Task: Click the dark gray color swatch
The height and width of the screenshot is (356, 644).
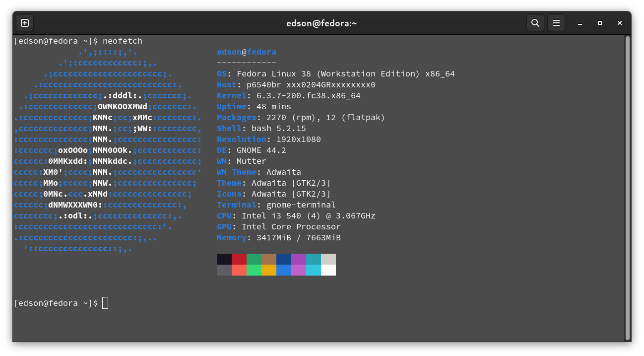Action: click(224, 270)
